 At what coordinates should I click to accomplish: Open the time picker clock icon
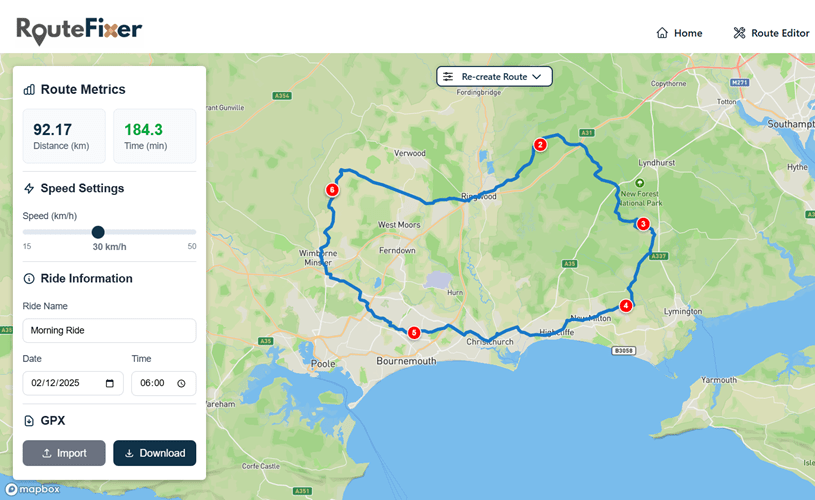click(x=181, y=383)
